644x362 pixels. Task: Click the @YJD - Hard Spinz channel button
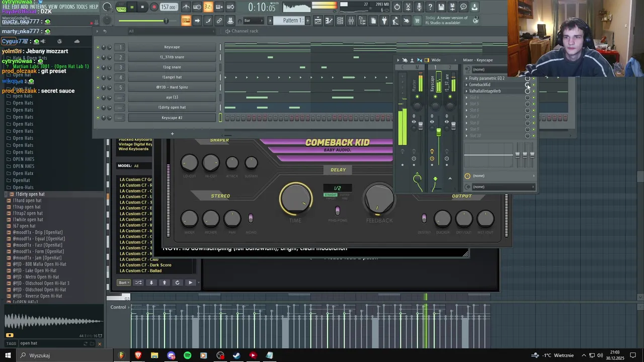coord(172,87)
